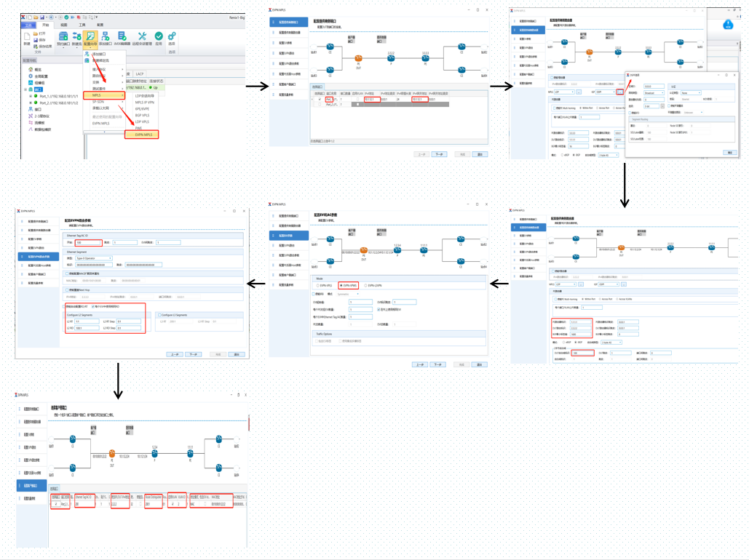Open the IMIX编辑器 ribbon icon

point(122,36)
